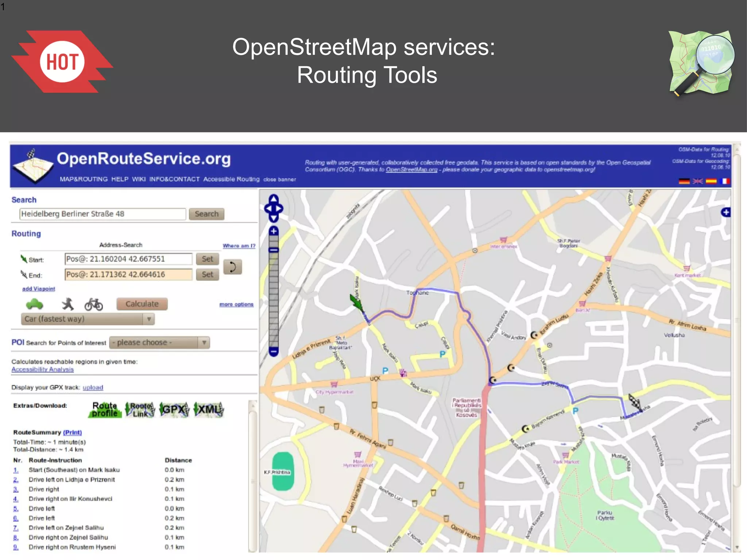Click add Viapoint link

[x=39, y=289]
